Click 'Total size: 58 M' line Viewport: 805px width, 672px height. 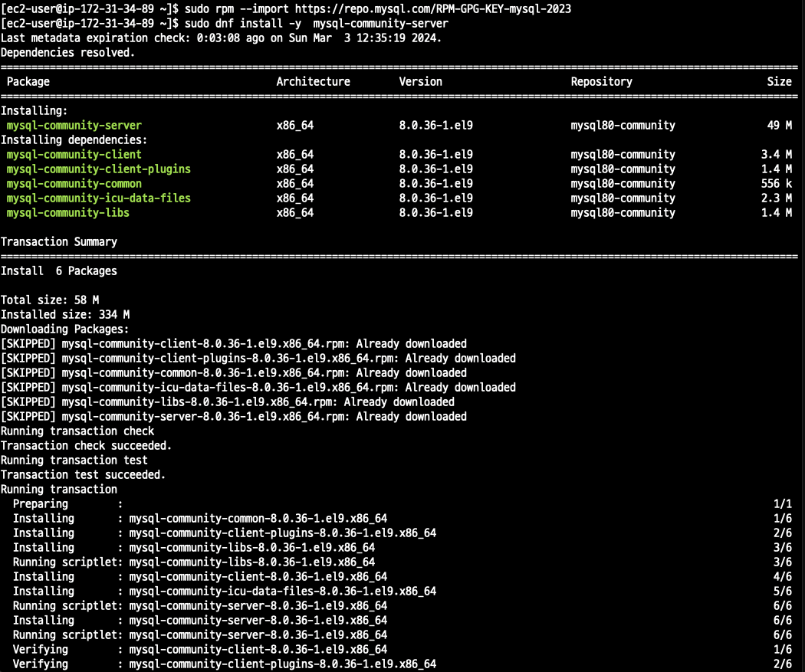50,300
